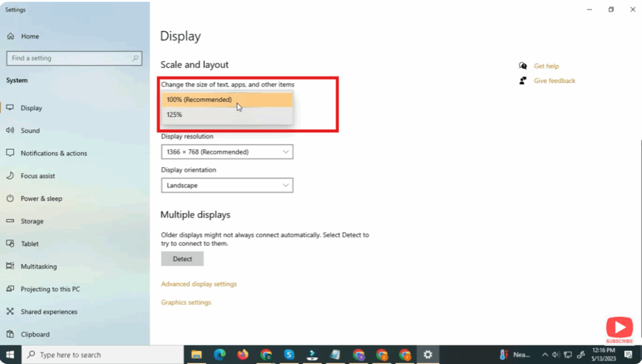This screenshot has width=642, height=364.
Task: Expand hidden icons in the system tray
Action: click(x=545, y=355)
